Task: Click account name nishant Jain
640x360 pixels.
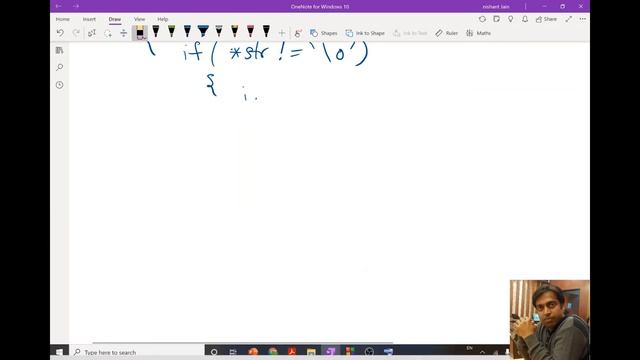Action: tap(496, 7)
